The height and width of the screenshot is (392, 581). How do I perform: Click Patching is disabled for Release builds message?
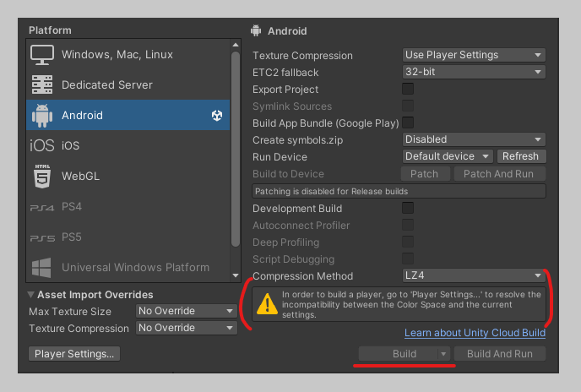[399, 192]
